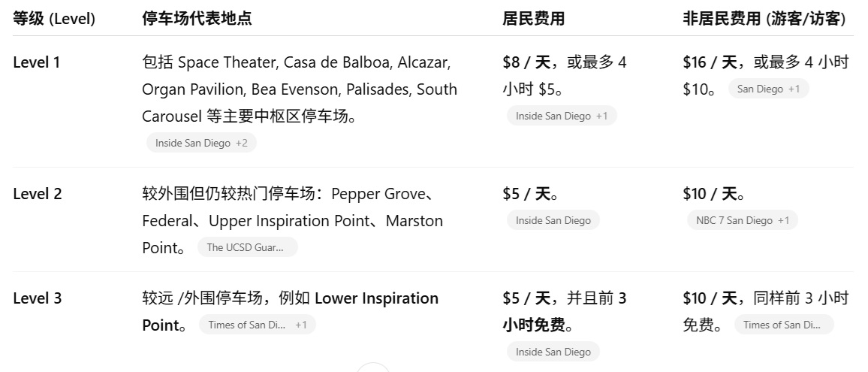Open the Inside San Diego +2 citation chip

(x=201, y=143)
